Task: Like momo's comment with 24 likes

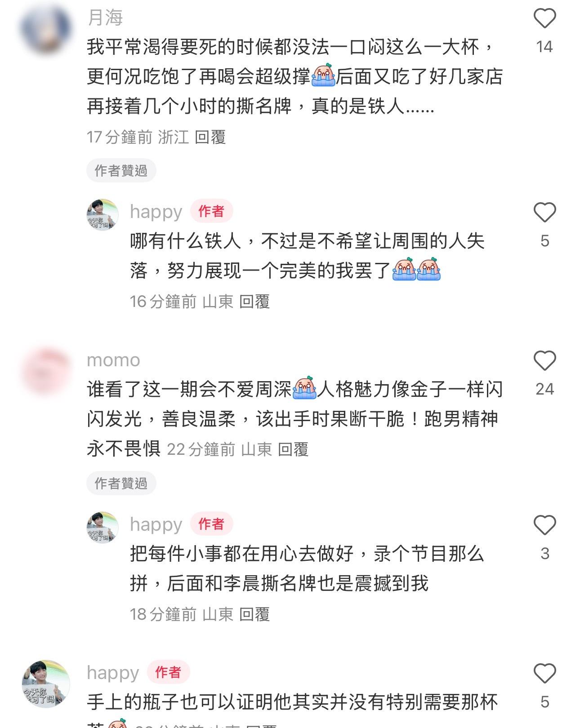Action: [x=544, y=361]
